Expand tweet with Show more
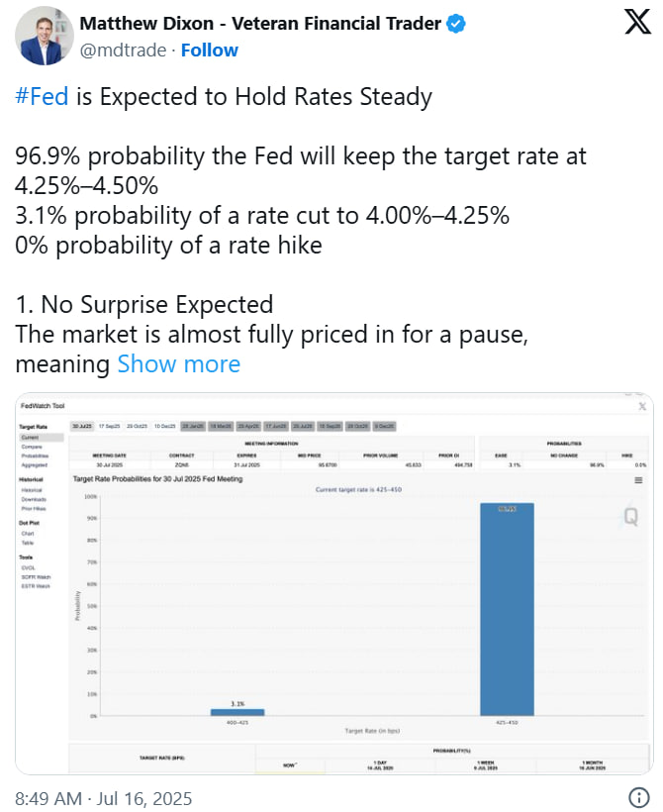The height and width of the screenshot is (812, 663). (x=178, y=363)
